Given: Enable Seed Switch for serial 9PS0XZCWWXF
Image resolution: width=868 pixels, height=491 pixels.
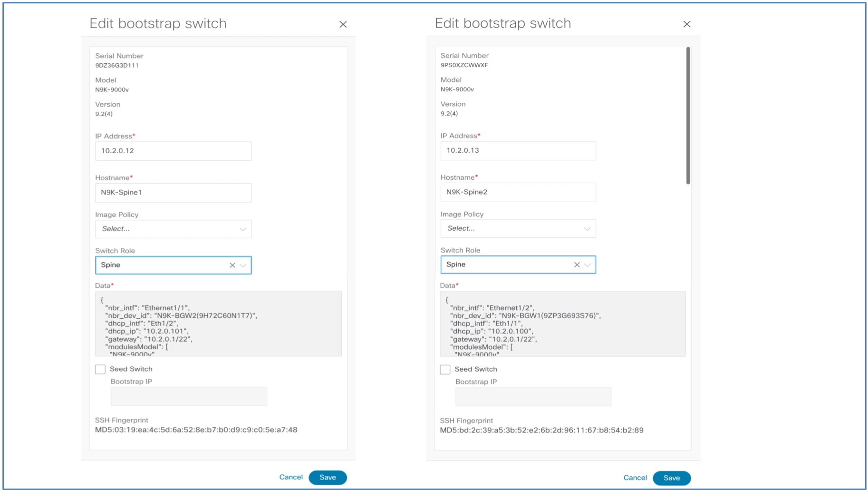Looking at the screenshot, I should coord(445,370).
